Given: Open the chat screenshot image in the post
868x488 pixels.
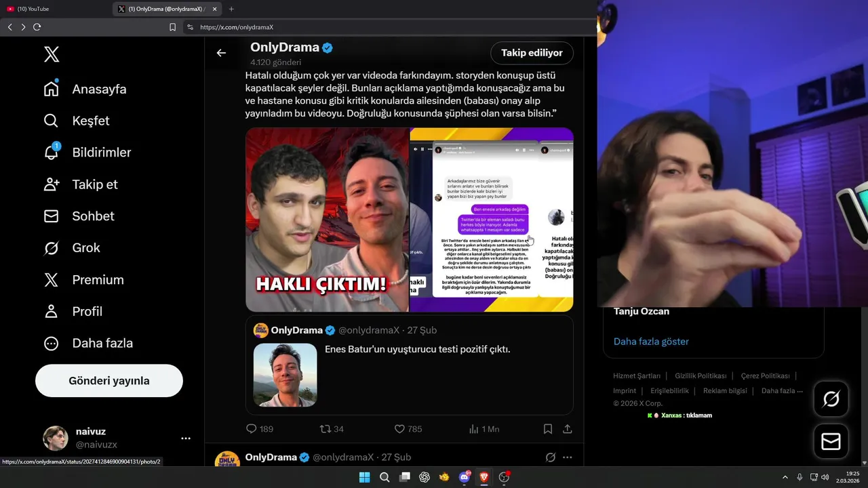Looking at the screenshot, I should [492, 220].
